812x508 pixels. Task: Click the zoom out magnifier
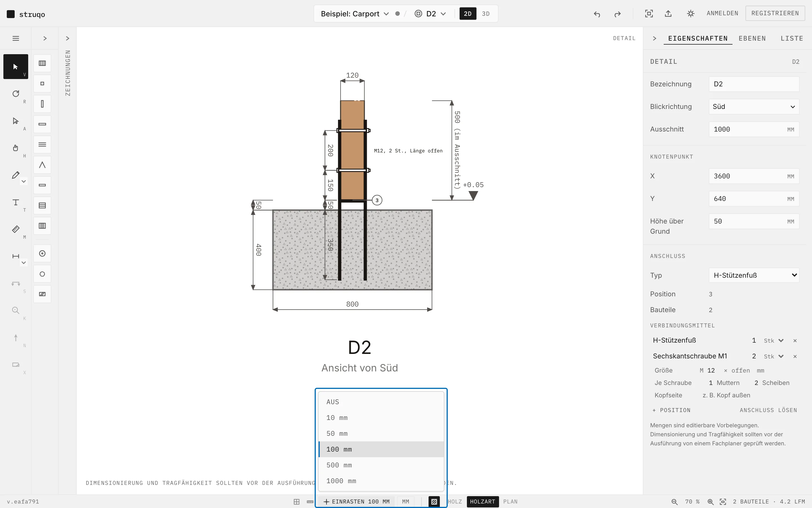(674, 502)
